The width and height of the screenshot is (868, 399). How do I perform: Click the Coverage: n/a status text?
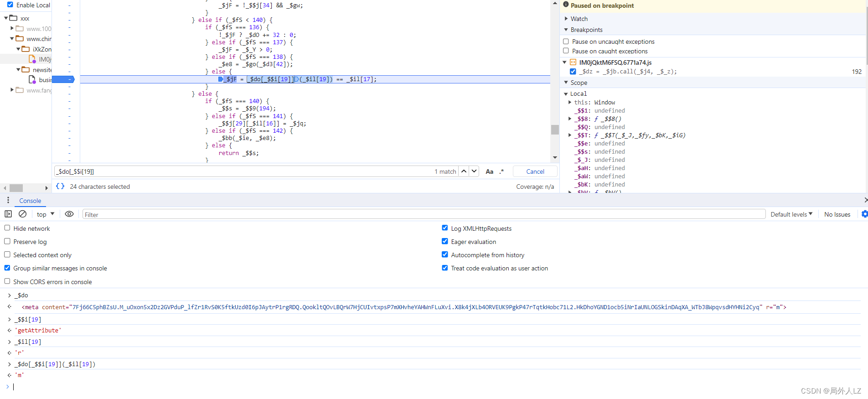tap(535, 187)
